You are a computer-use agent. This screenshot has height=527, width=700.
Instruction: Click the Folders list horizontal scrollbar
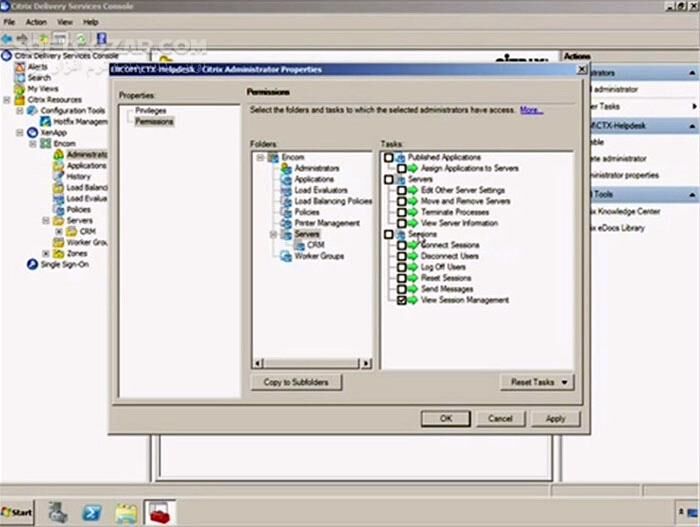[x=312, y=362]
